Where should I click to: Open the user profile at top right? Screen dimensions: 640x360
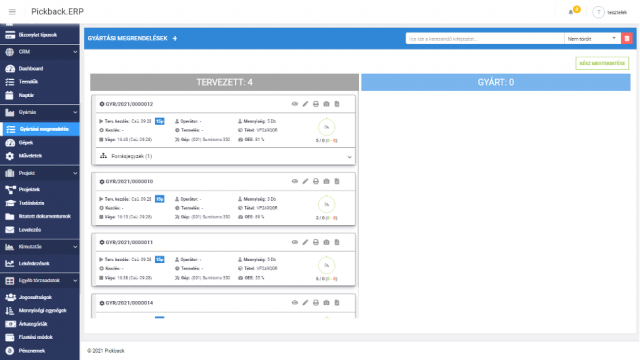(610, 12)
